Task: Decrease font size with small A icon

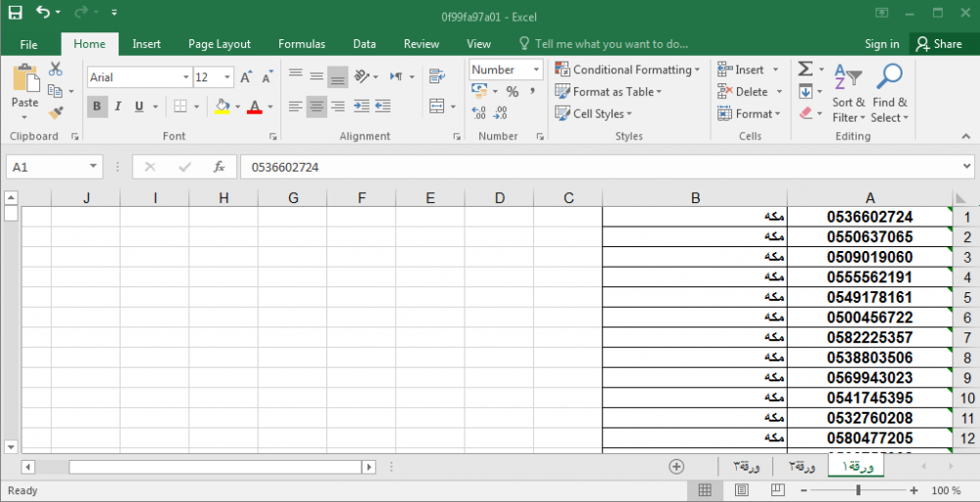Action: pyautogui.click(x=268, y=76)
